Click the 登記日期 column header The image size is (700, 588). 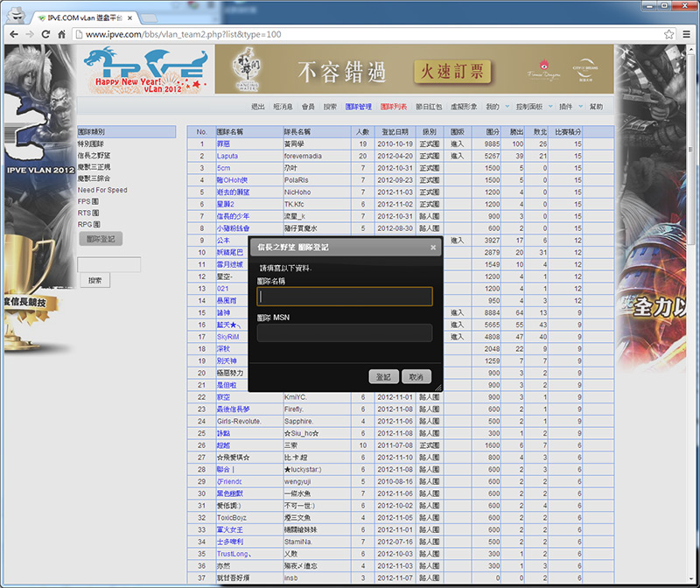(x=395, y=132)
